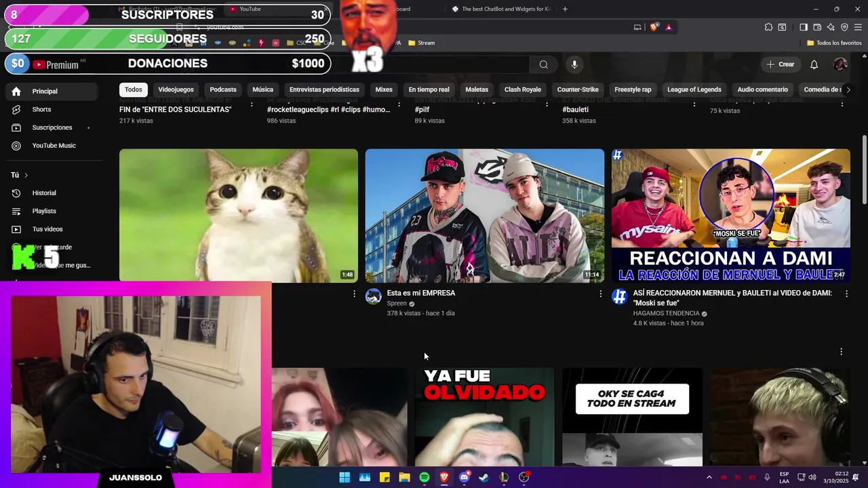This screenshot has width=868, height=488.
Task: Expand the Tú section chevron
Action: (26, 176)
